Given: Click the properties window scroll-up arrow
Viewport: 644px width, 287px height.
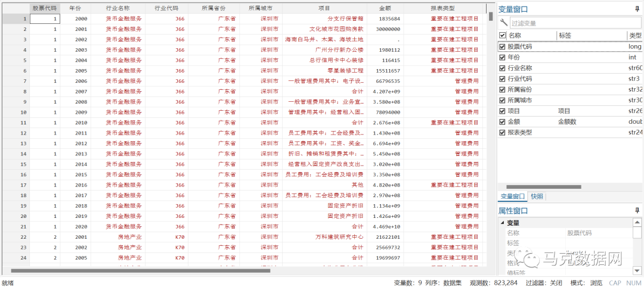Looking at the screenshot, I should pyautogui.click(x=637, y=223).
